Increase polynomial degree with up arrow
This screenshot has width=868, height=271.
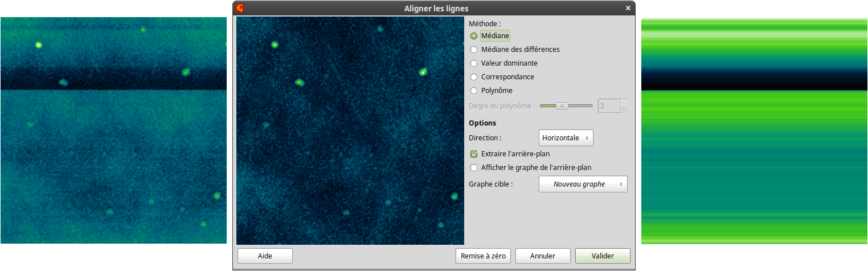tap(624, 103)
